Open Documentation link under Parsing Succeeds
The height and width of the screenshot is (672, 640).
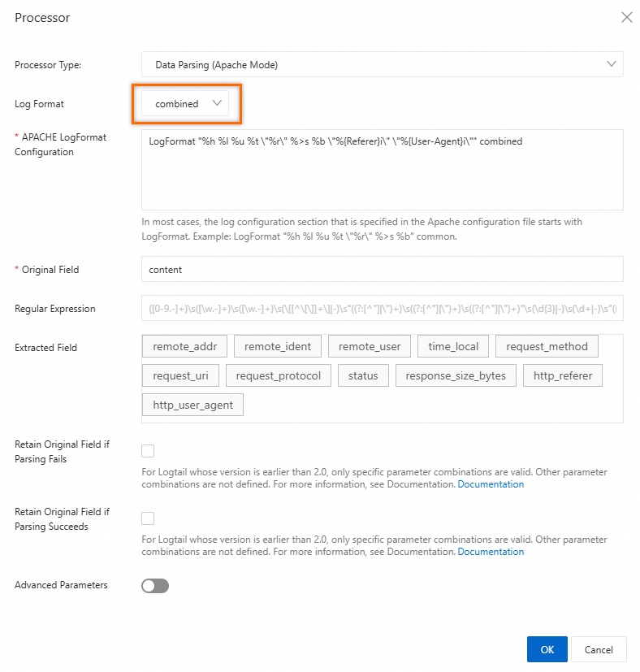pyautogui.click(x=491, y=552)
